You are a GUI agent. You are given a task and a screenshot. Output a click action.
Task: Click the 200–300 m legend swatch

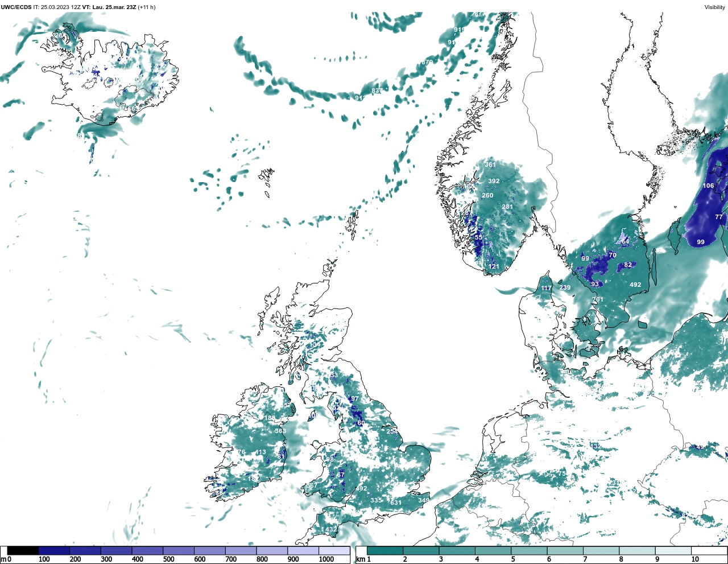point(85,551)
